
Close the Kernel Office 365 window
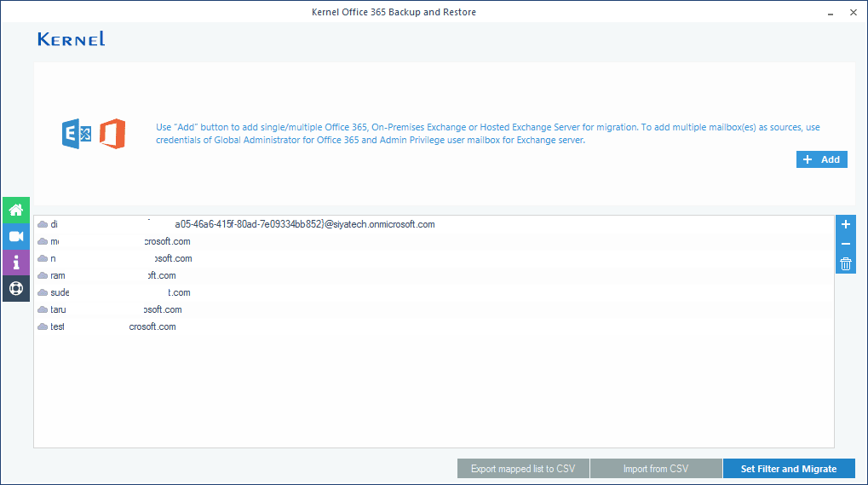point(853,12)
